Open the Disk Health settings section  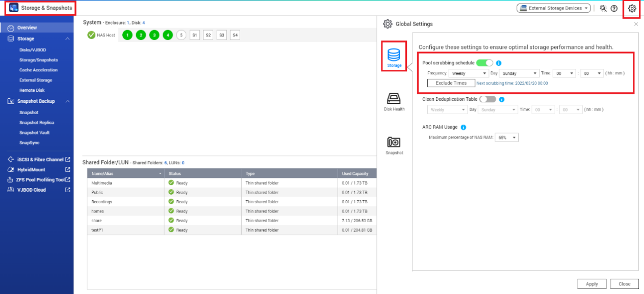(x=394, y=101)
